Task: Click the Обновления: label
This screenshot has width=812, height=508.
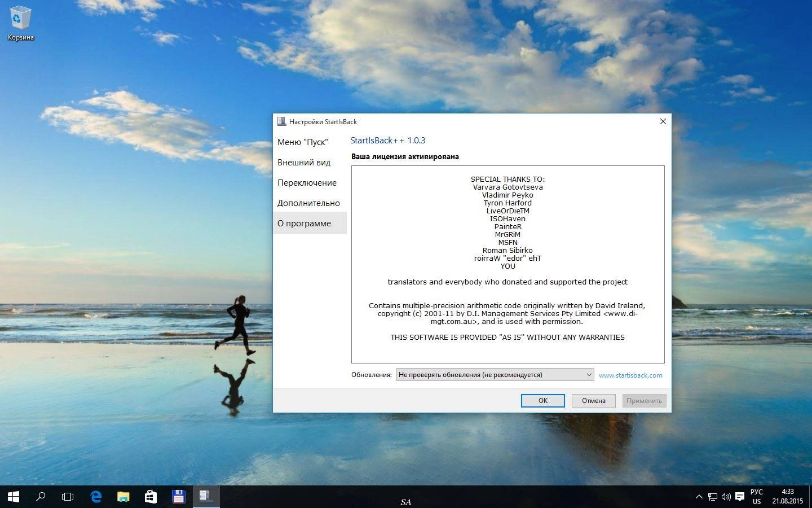Action: pyautogui.click(x=372, y=375)
